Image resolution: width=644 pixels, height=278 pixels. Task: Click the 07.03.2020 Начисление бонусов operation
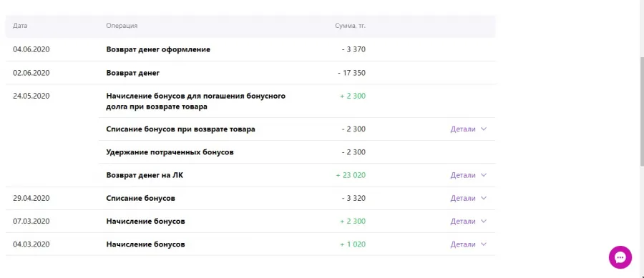145,222
